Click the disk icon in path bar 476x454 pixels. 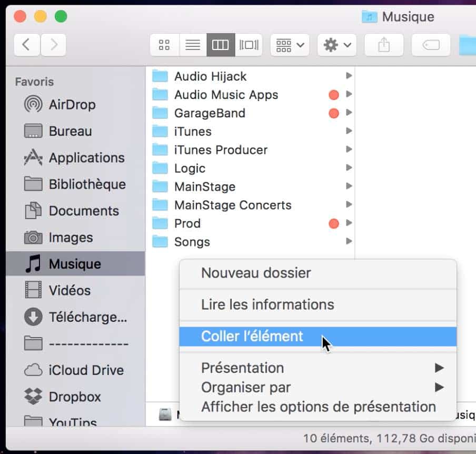pyautogui.click(x=165, y=414)
